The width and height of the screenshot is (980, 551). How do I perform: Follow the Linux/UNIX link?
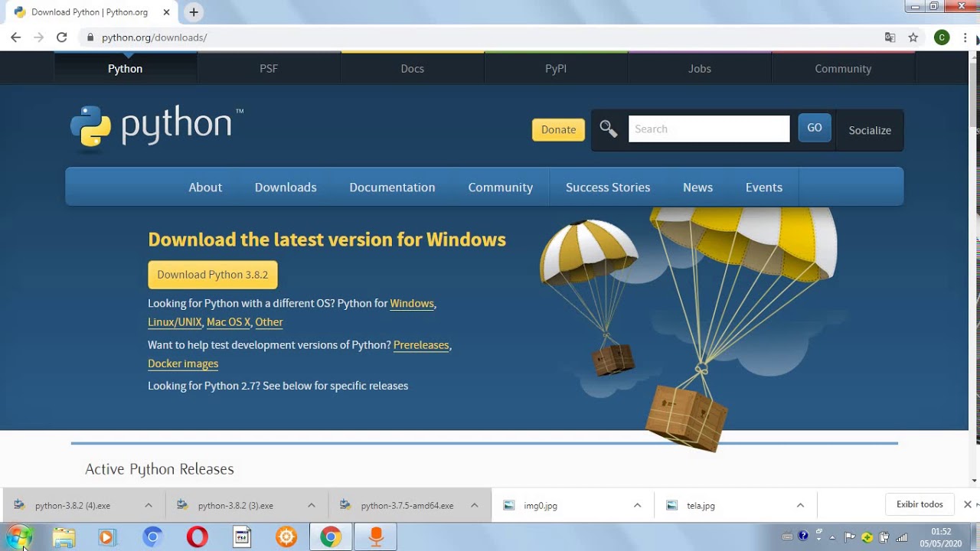pyautogui.click(x=175, y=322)
